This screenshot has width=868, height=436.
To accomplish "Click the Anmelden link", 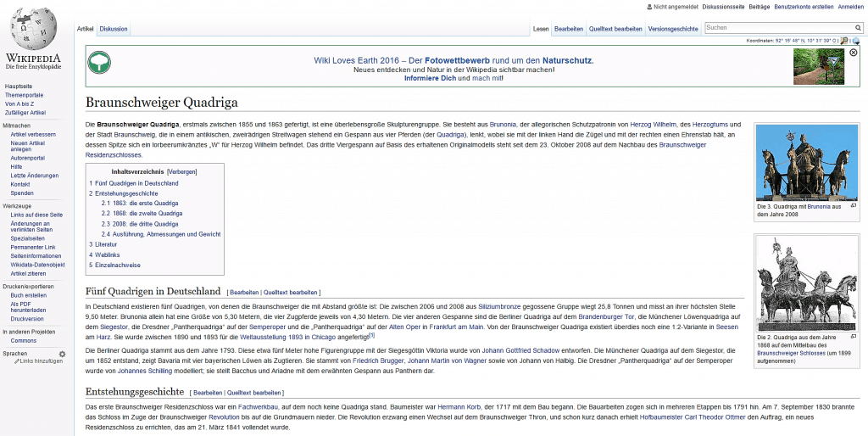I will point(850,7).
